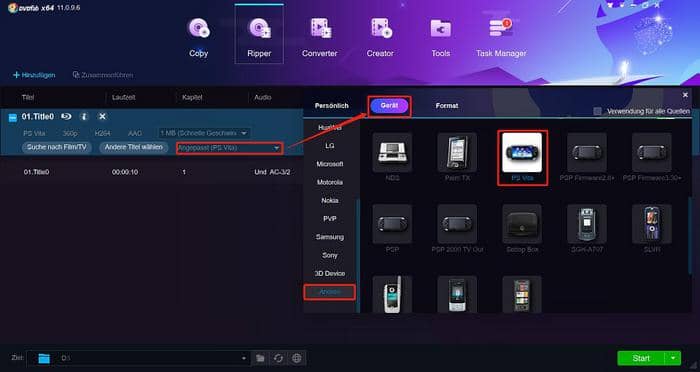Open the Start button dropdown arrow

click(x=673, y=358)
